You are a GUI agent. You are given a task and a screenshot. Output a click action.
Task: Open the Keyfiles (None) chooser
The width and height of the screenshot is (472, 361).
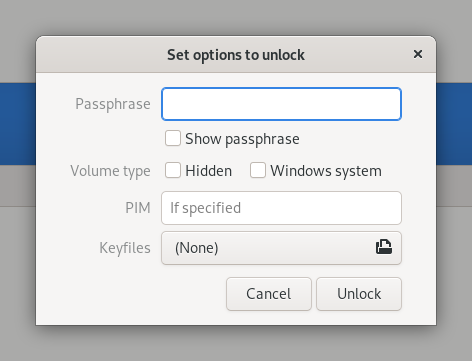click(281, 248)
